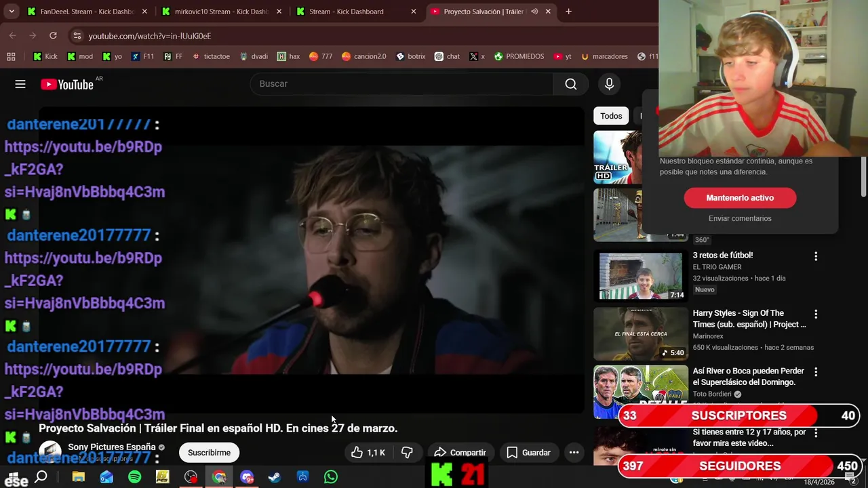View site information icon in address bar
Screen dimensions: 868x488
click(x=77, y=35)
